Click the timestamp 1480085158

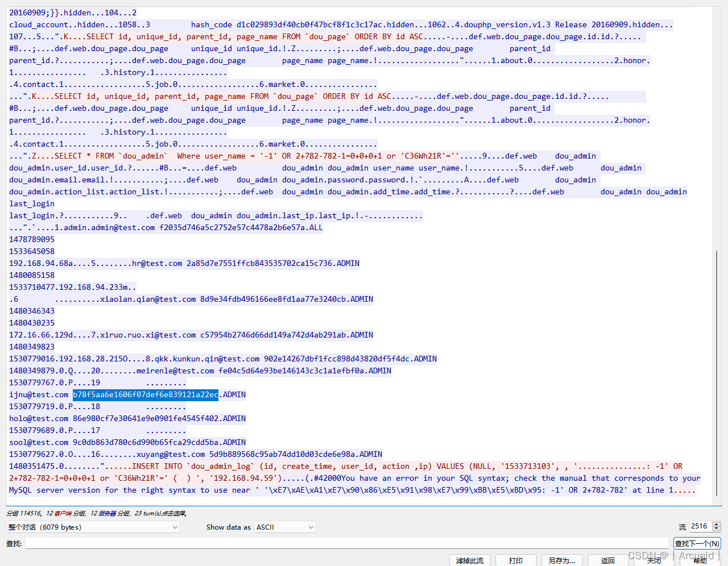[x=32, y=275]
